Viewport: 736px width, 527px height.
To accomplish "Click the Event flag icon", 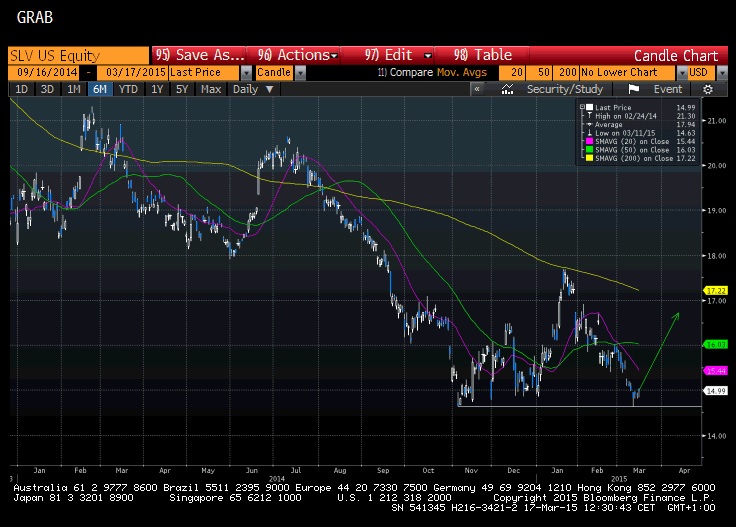I will click(633, 89).
